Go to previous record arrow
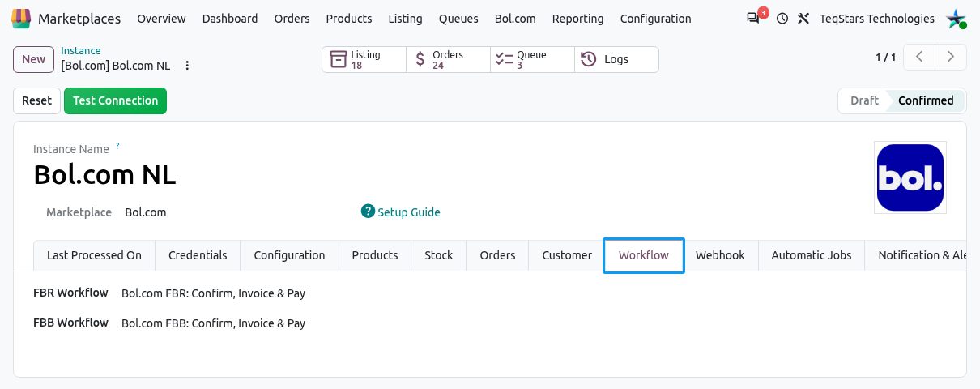The image size is (980, 389). point(919,57)
